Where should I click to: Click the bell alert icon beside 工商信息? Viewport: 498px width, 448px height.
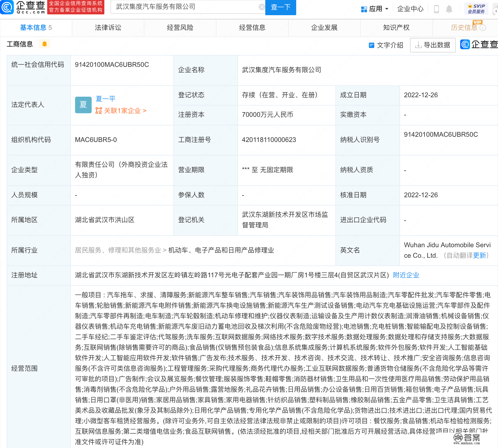coord(44,44)
